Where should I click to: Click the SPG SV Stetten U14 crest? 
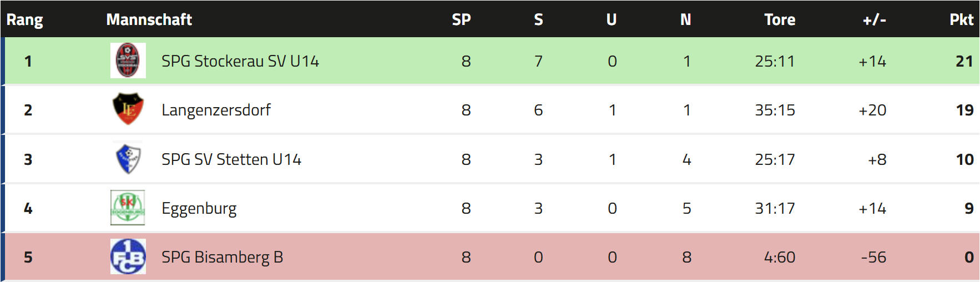(128, 159)
